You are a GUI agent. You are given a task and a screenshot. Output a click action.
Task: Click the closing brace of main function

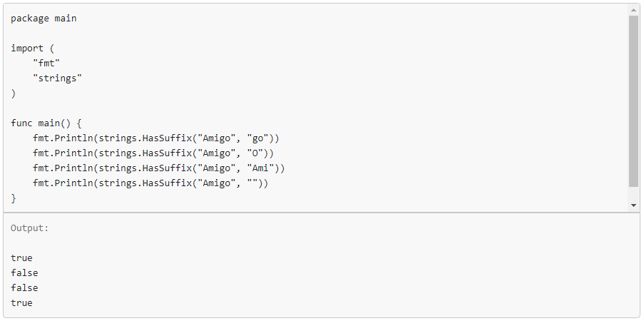coord(14,198)
